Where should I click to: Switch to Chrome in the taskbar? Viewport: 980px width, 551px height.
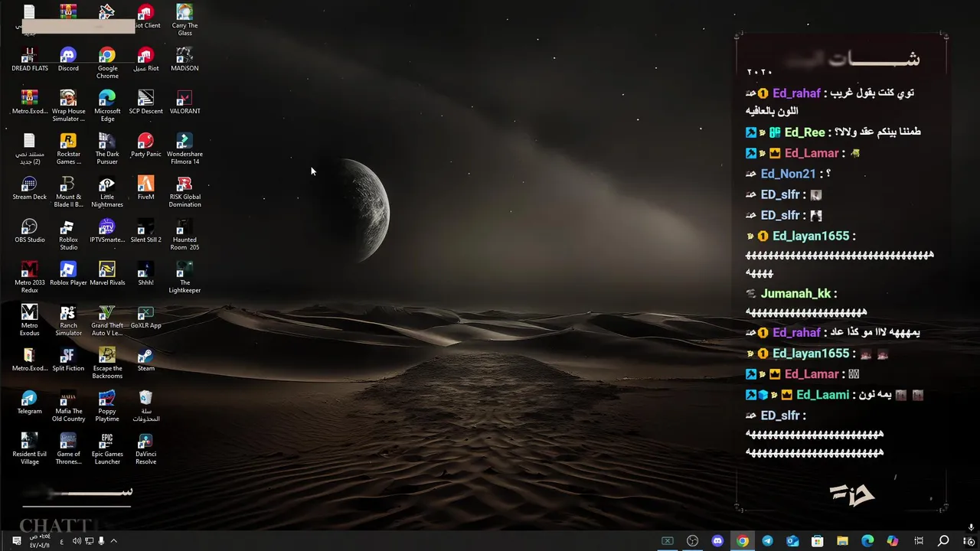tap(743, 541)
